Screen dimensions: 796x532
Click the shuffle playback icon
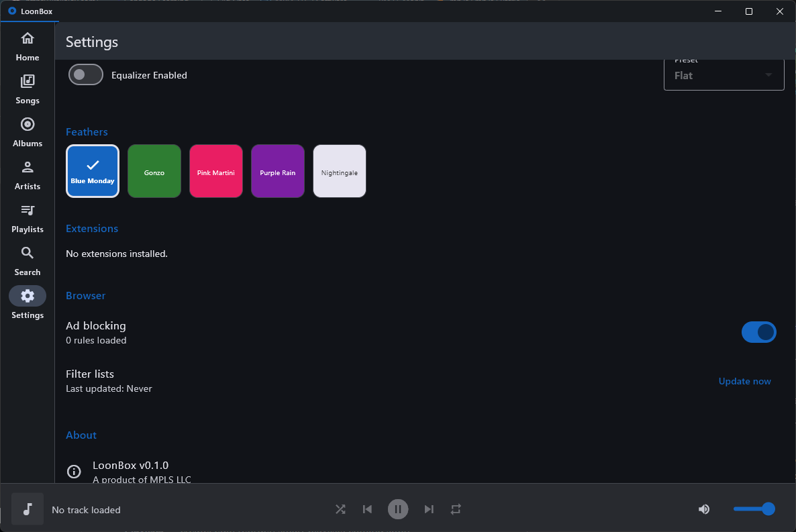point(340,509)
